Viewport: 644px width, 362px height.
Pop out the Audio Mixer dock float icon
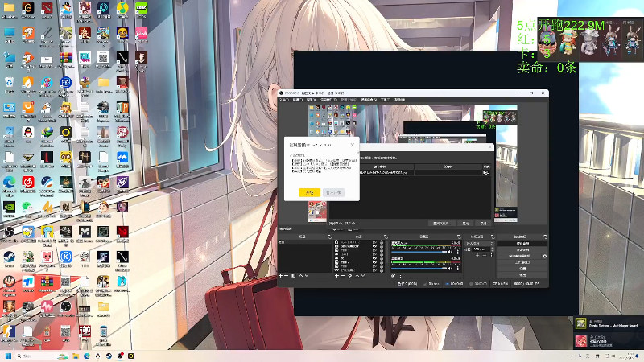point(459,237)
